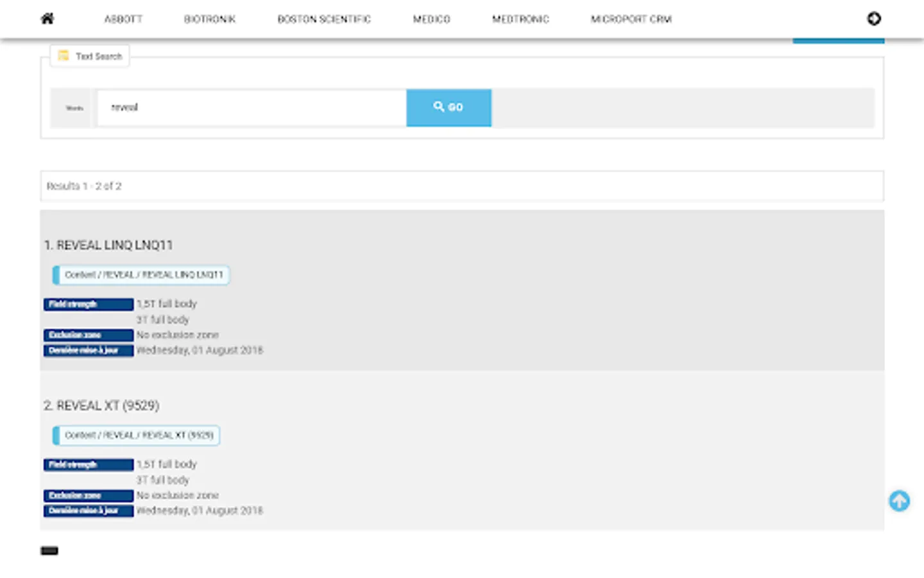Click "1,5T full body" under REVEAL XT (9529)
This screenshot has width=924, height=578.
coord(167,464)
